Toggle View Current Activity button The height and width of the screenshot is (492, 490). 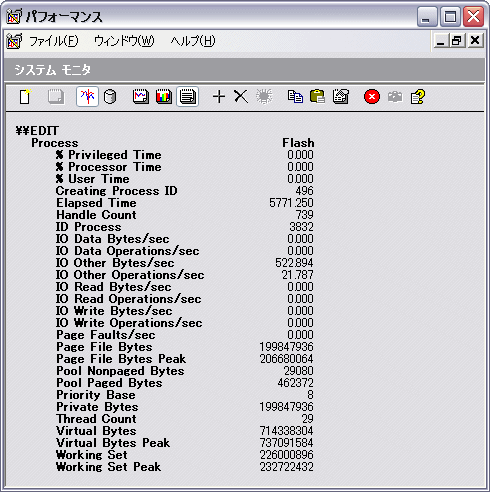[x=87, y=97]
